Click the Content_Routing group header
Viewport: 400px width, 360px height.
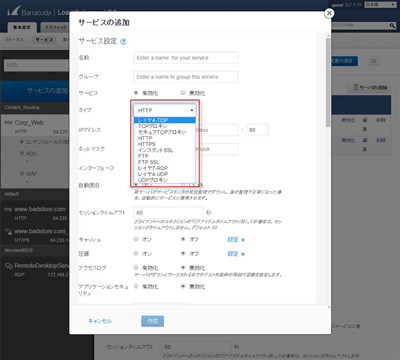pyautogui.click(x=22, y=107)
